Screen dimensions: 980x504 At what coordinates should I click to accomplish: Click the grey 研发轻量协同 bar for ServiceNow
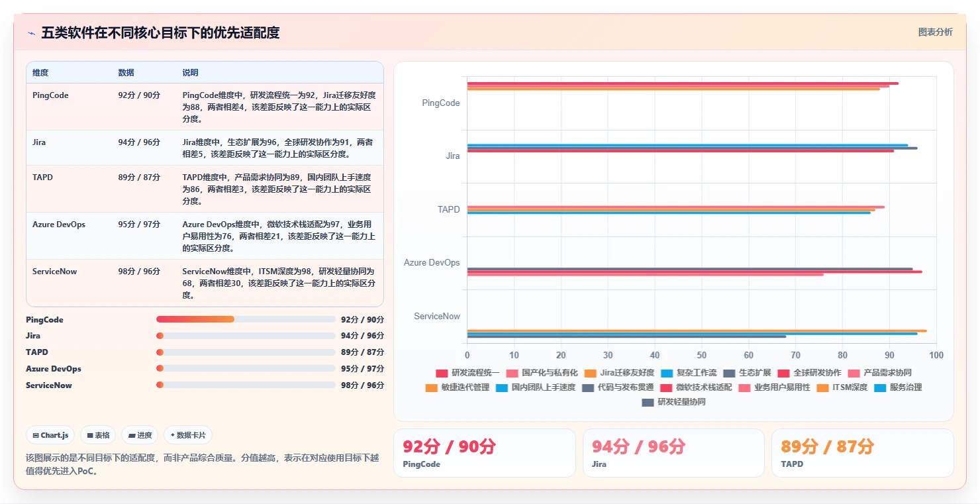(x=626, y=336)
